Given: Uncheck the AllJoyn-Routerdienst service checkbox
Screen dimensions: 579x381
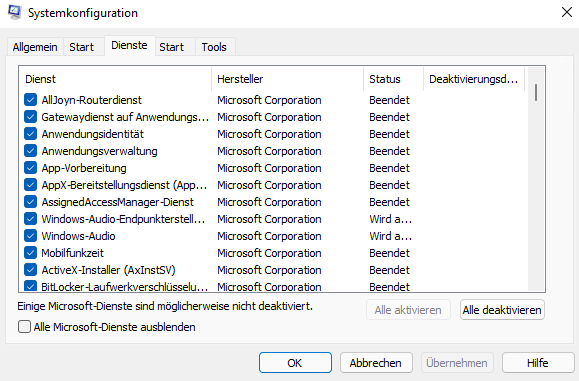Looking at the screenshot, I should 30,100.
